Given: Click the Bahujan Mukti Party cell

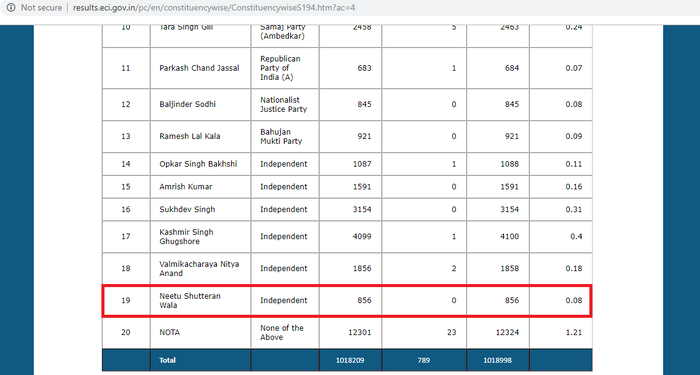Looking at the screenshot, I should [x=285, y=137].
